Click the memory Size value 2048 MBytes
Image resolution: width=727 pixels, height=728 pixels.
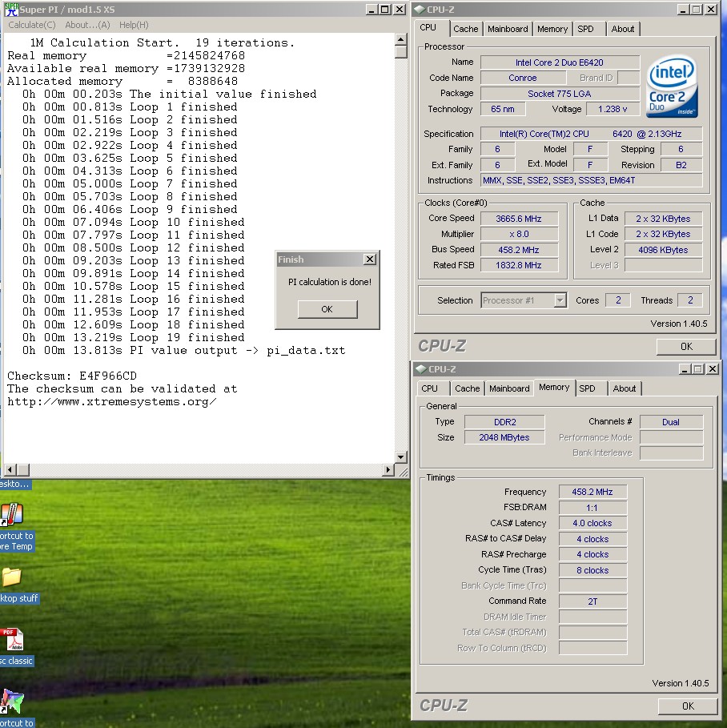pos(504,437)
